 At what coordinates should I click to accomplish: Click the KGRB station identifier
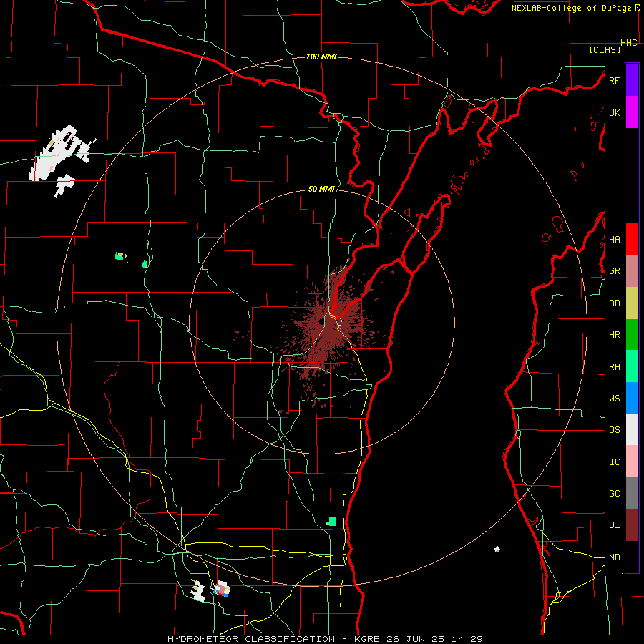click(x=368, y=639)
